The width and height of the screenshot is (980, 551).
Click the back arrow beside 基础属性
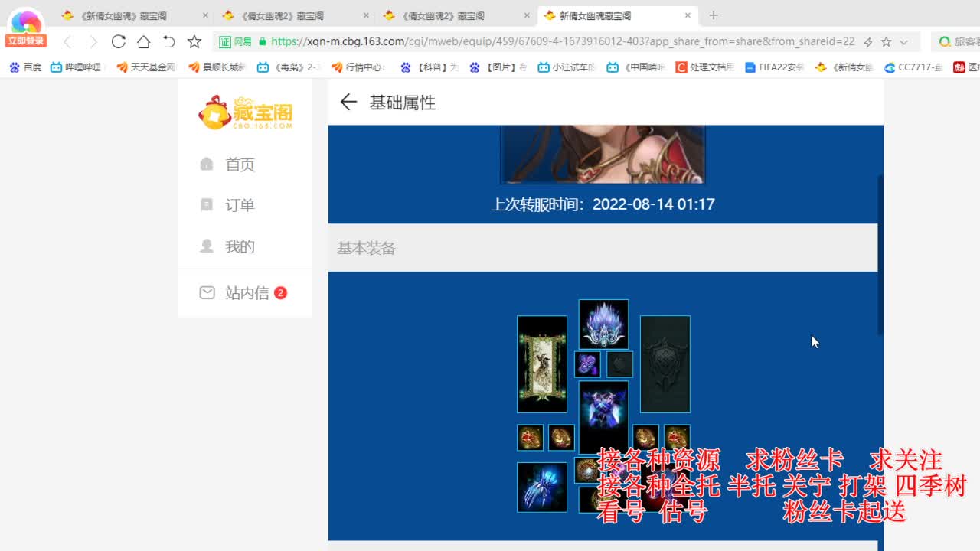349,102
